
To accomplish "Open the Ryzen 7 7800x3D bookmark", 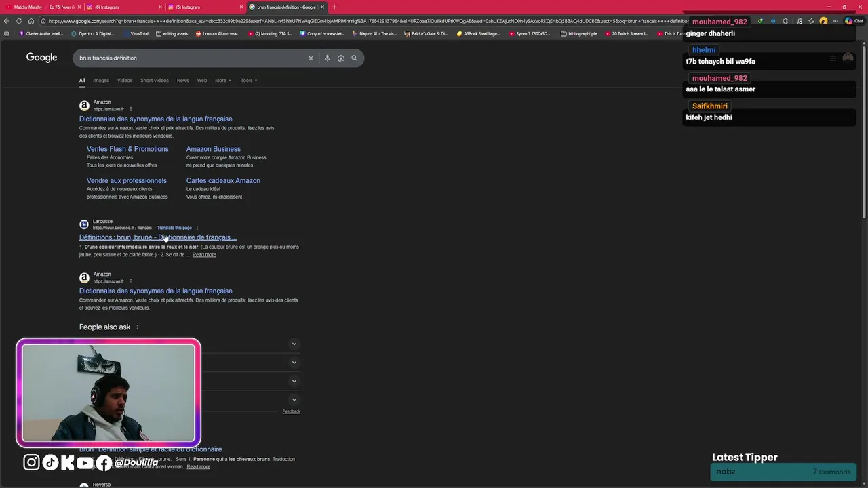I will [x=529, y=33].
